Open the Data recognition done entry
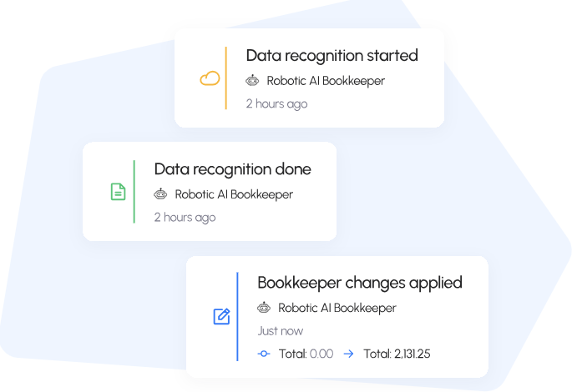 pyautogui.click(x=232, y=169)
